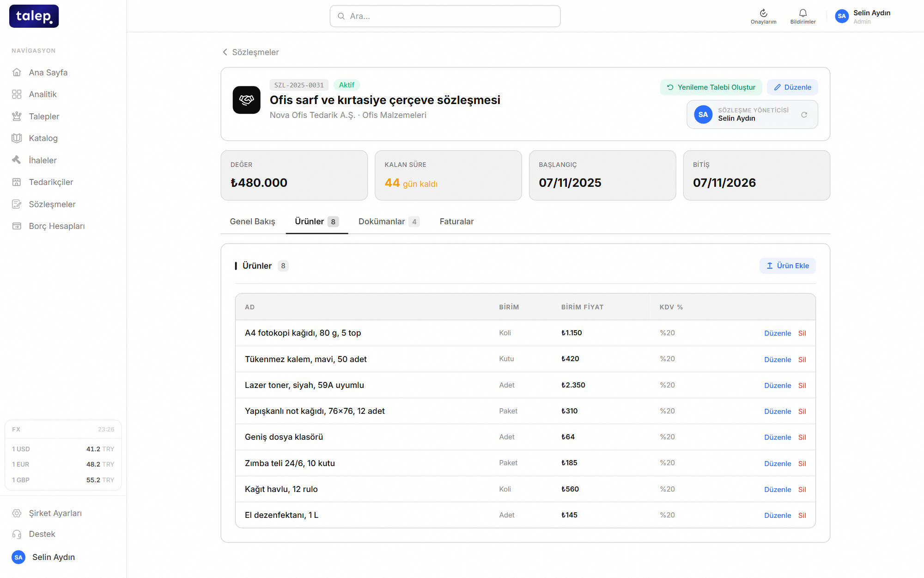Open Tedarikçiler store icon in sidebar
Viewport: 924px width, 578px height.
[17, 182]
